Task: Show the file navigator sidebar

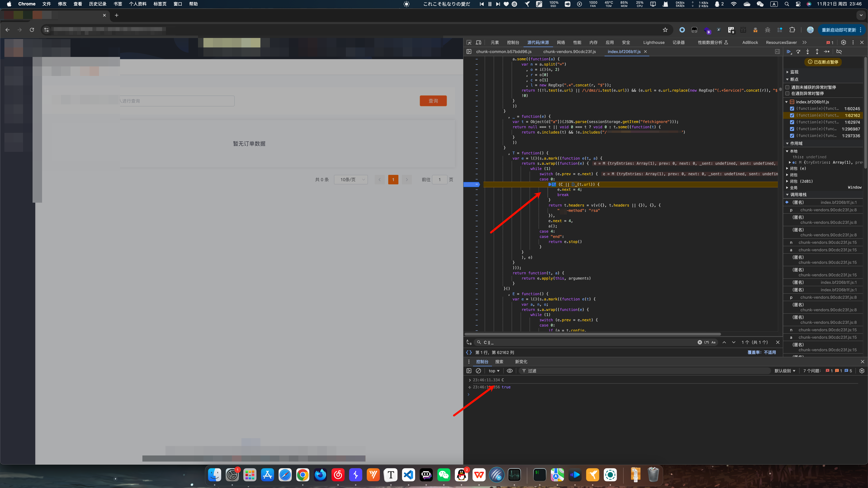Action: coord(469,52)
